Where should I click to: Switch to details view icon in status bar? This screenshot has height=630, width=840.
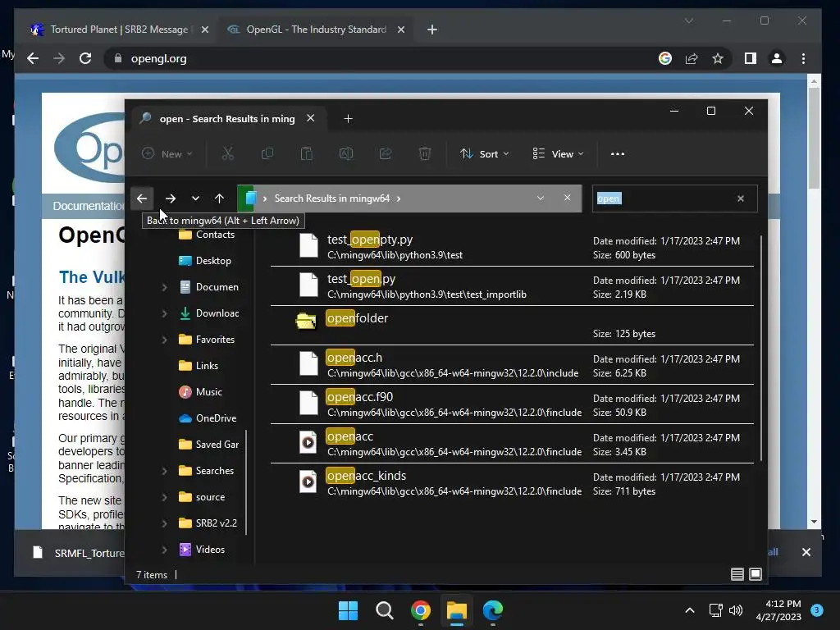737,574
